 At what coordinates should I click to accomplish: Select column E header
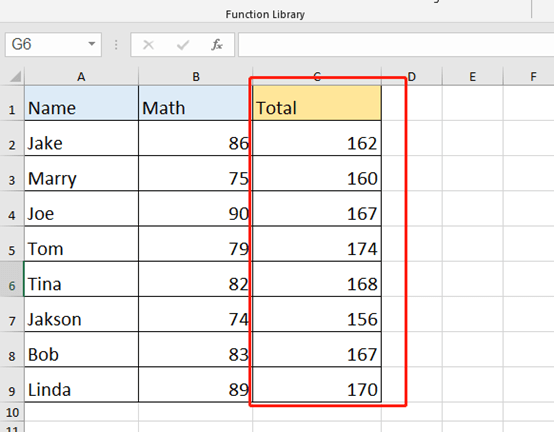click(472, 76)
